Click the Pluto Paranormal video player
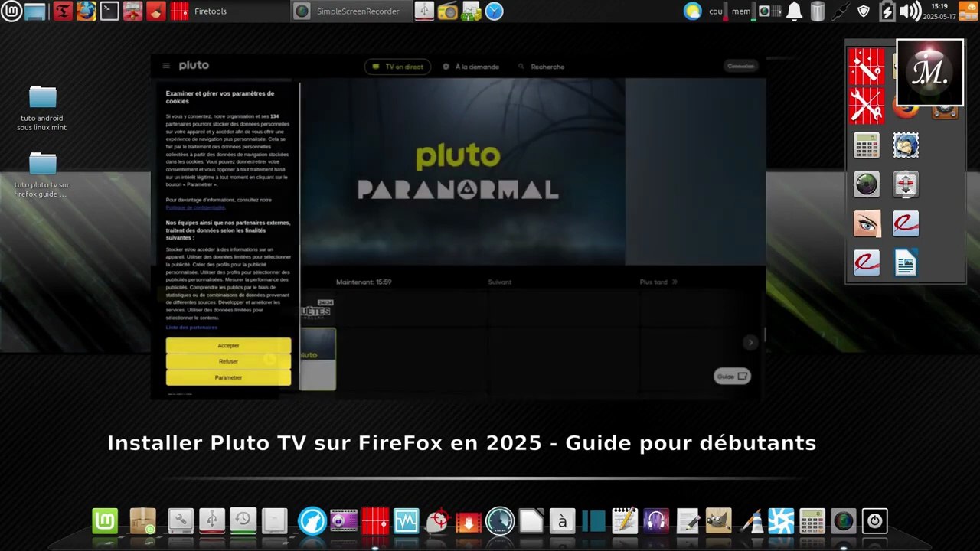The height and width of the screenshot is (551, 980). [463, 171]
